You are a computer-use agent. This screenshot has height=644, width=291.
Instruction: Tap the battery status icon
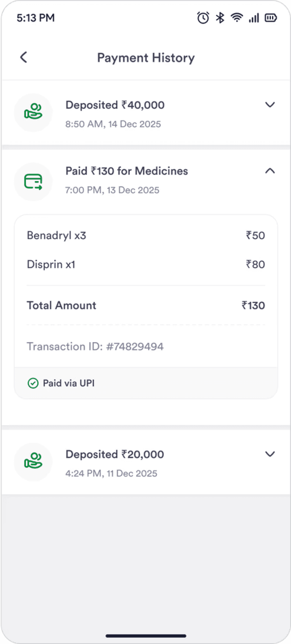[x=271, y=18]
